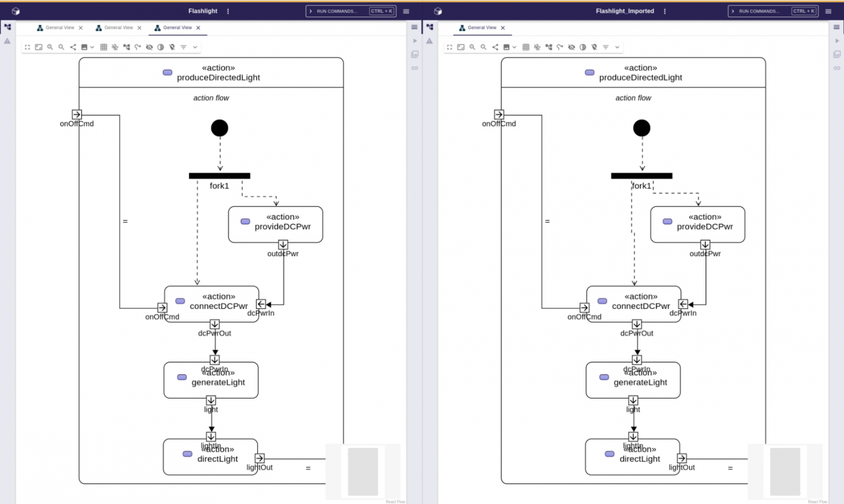Arrange all elements in Flashlight diagram
Viewport: 844px width, 504px height.
point(127,47)
